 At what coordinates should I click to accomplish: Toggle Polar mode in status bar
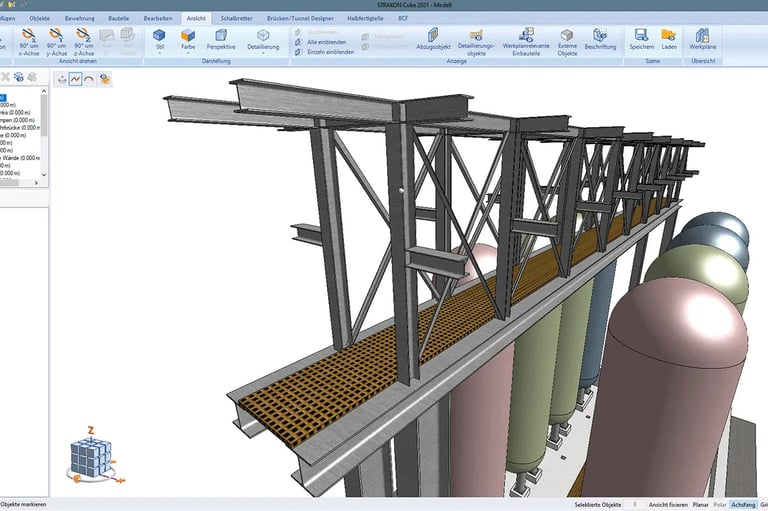coord(720,505)
